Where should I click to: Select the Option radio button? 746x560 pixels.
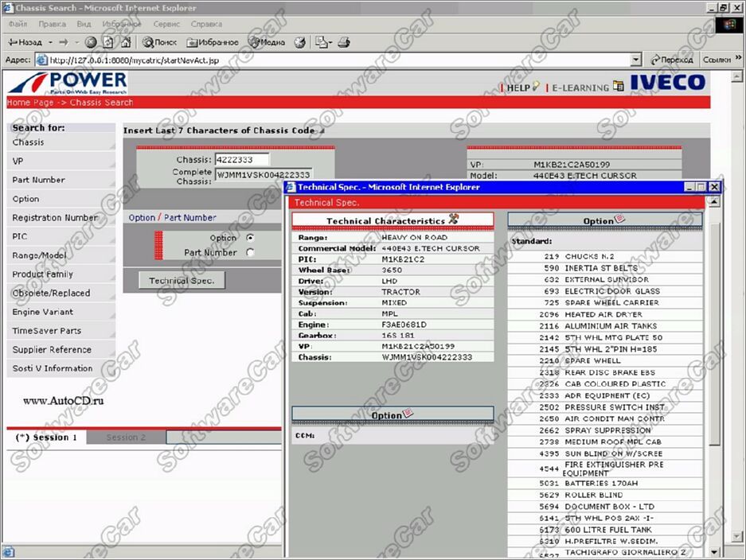click(250, 238)
